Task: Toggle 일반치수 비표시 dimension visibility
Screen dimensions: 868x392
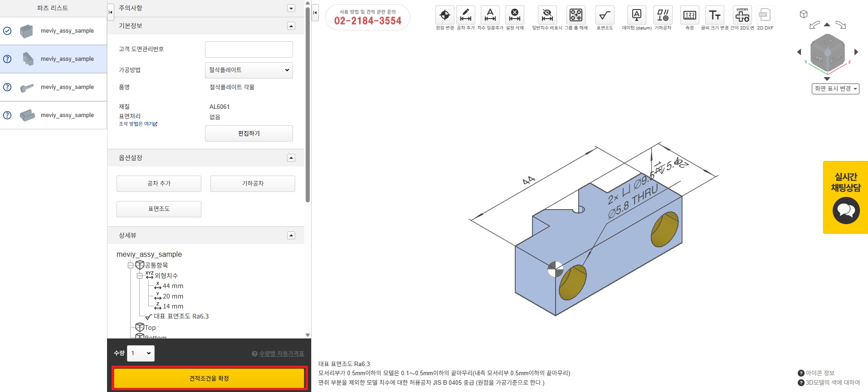Action: [x=547, y=15]
